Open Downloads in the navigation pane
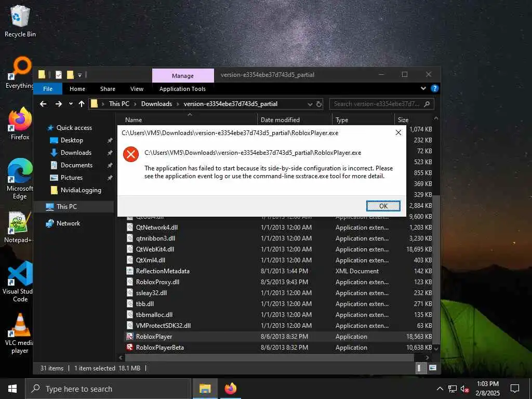 click(x=76, y=153)
